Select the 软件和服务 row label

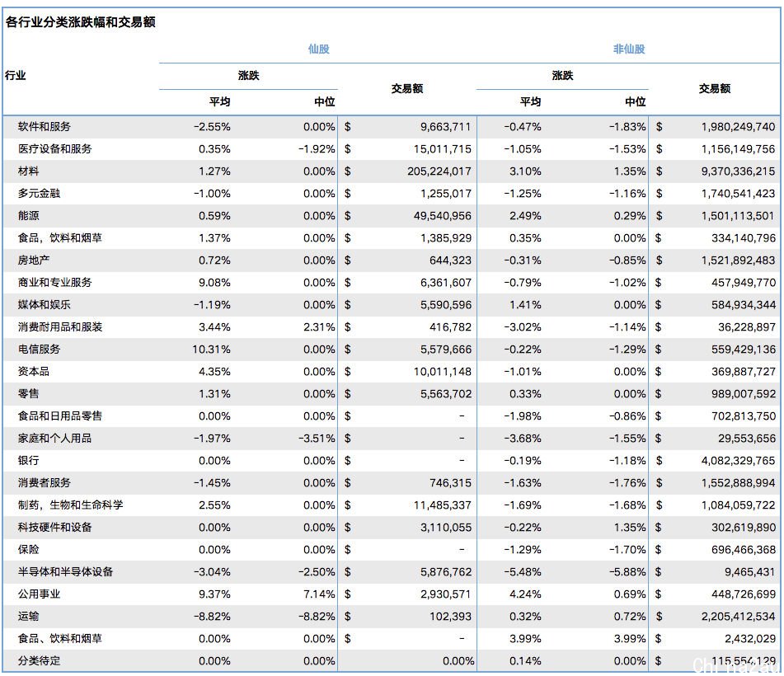(x=44, y=126)
